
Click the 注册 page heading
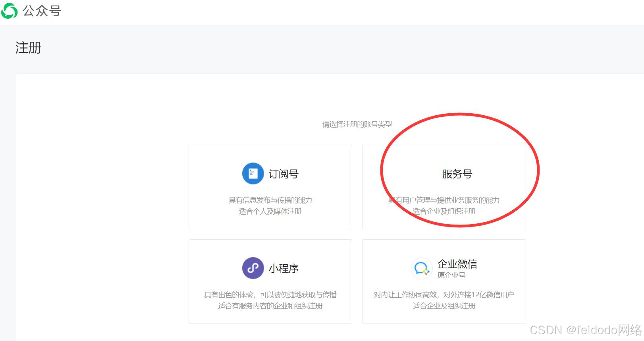pos(28,48)
